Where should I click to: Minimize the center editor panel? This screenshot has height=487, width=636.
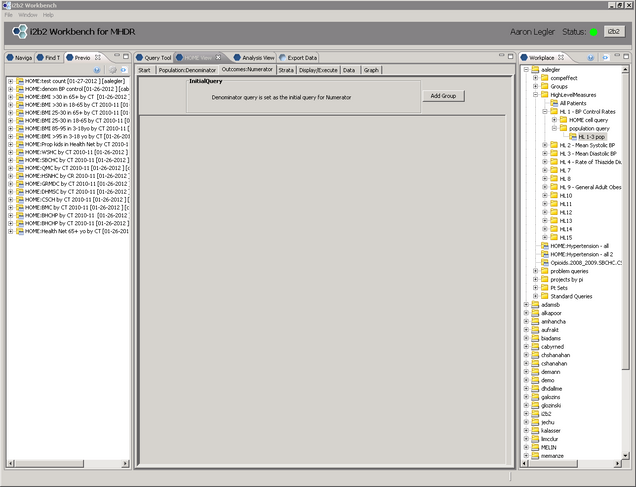point(501,56)
